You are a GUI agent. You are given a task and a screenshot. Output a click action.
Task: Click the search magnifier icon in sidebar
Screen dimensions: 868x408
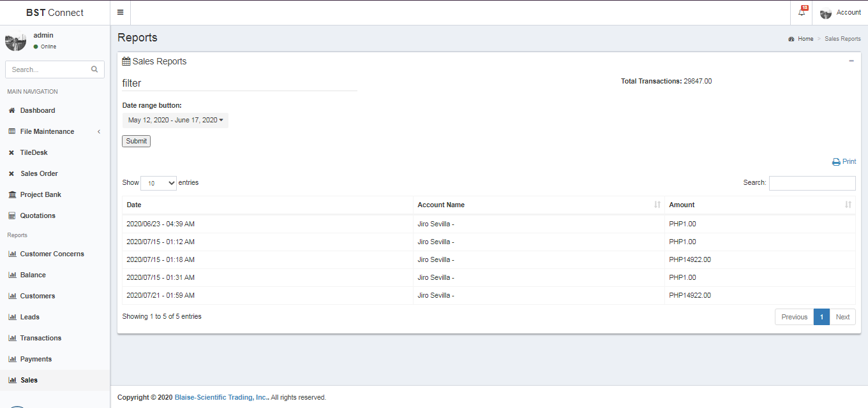94,69
